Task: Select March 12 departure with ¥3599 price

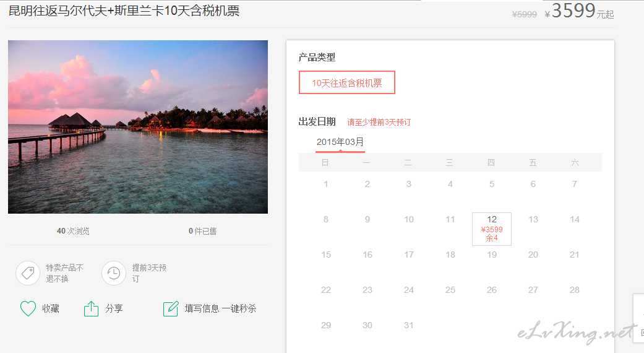Action: pos(492,229)
